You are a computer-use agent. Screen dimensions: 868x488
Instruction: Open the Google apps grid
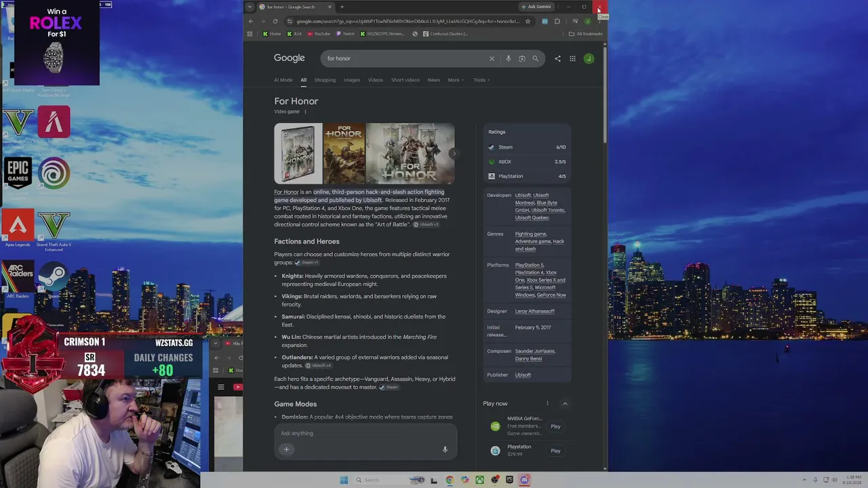(x=572, y=58)
